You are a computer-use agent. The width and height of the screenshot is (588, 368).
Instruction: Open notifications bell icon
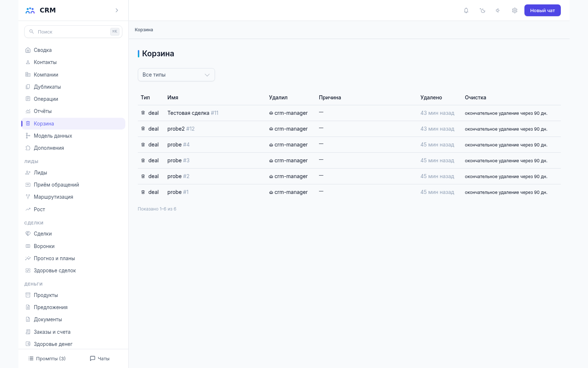click(x=466, y=10)
